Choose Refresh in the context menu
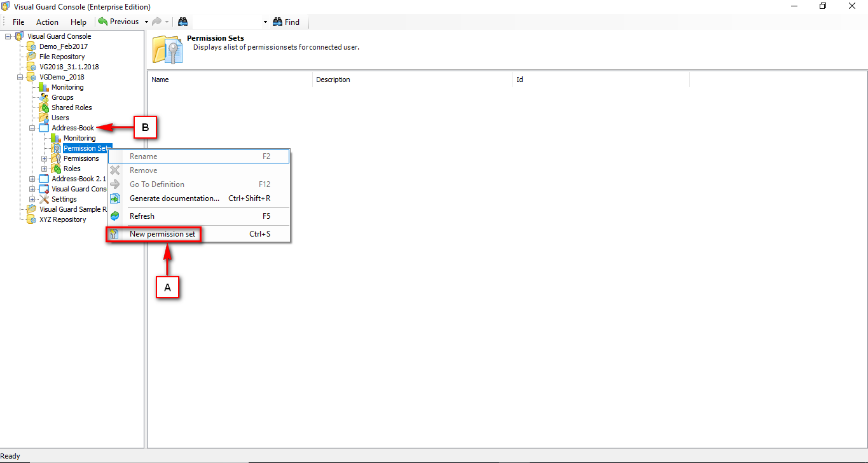868x463 pixels. coord(198,216)
